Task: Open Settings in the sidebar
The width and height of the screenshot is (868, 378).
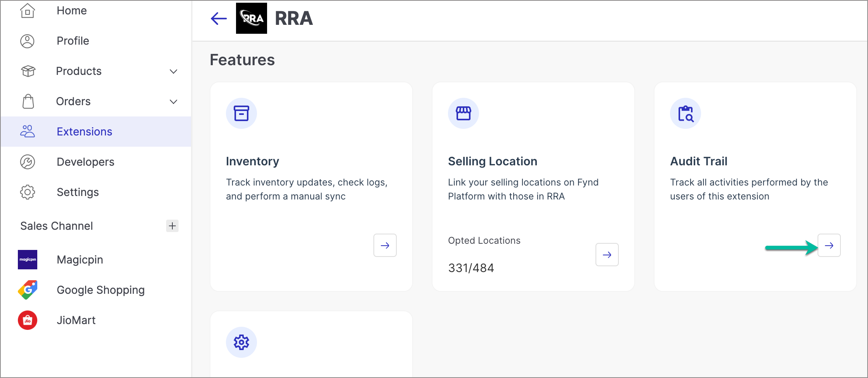Action: (96, 192)
